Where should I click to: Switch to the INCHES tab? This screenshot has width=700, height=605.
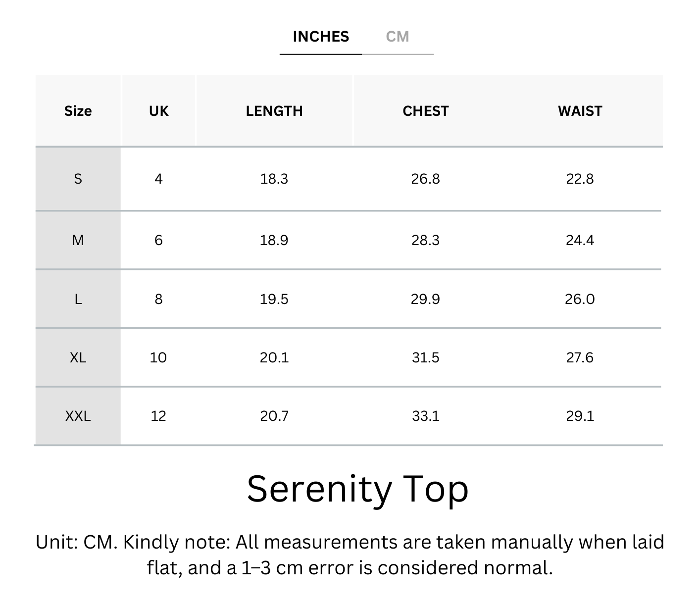coord(321,37)
